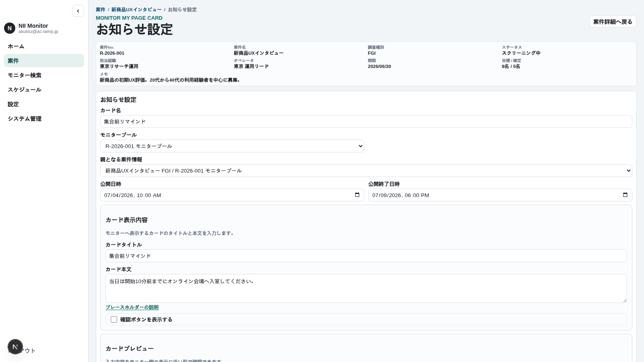
Task: Click the status text スクリーニング中
Action: pos(521,53)
